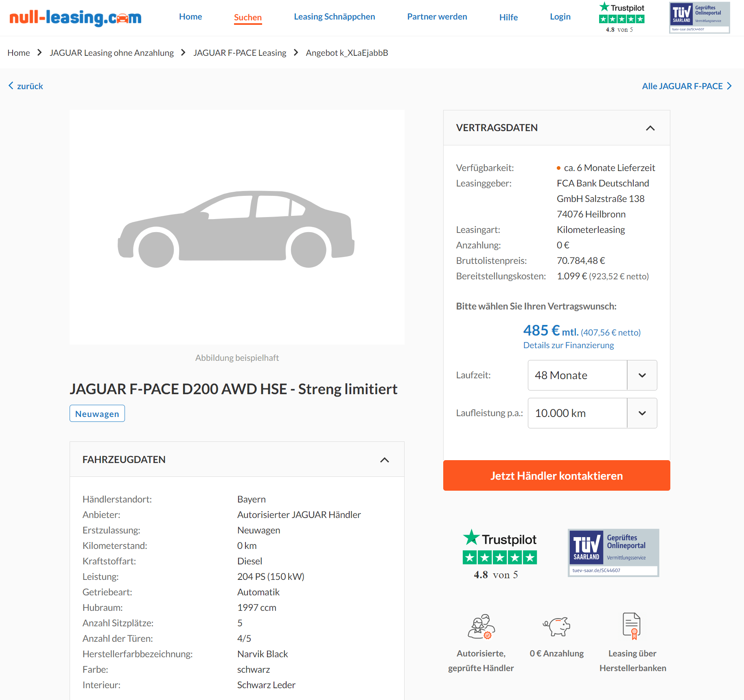The width and height of the screenshot is (744, 700).
Task: Click the authorized dealers icon
Action: [481, 626]
